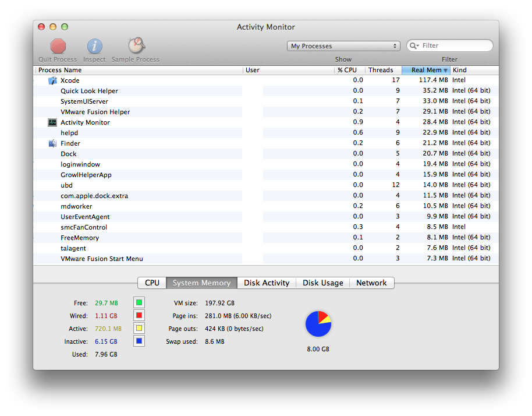Select the FreeMemory process row
Image resolution: width=532 pixels, height=416 pixels.
266,238
